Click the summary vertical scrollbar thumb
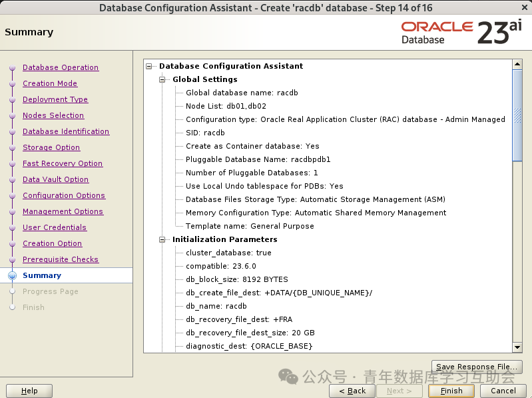 click(x=517, y=115)
